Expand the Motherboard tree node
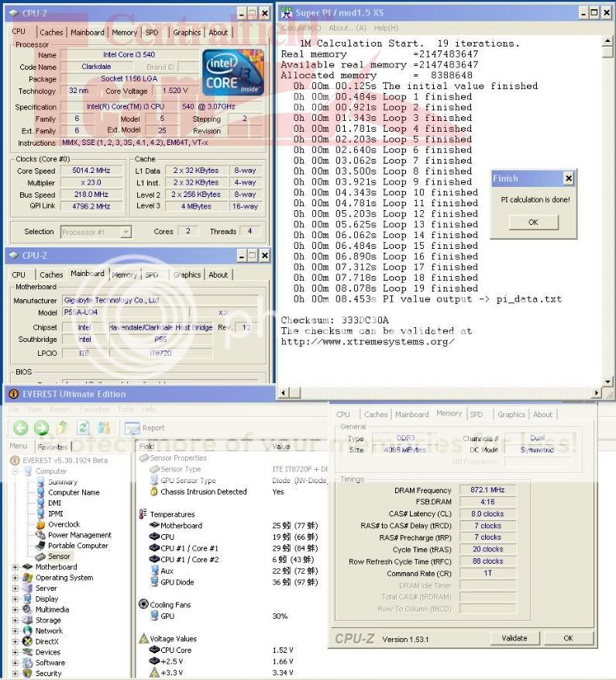Screen dimensions: 616x680 [x=15, y=567]
